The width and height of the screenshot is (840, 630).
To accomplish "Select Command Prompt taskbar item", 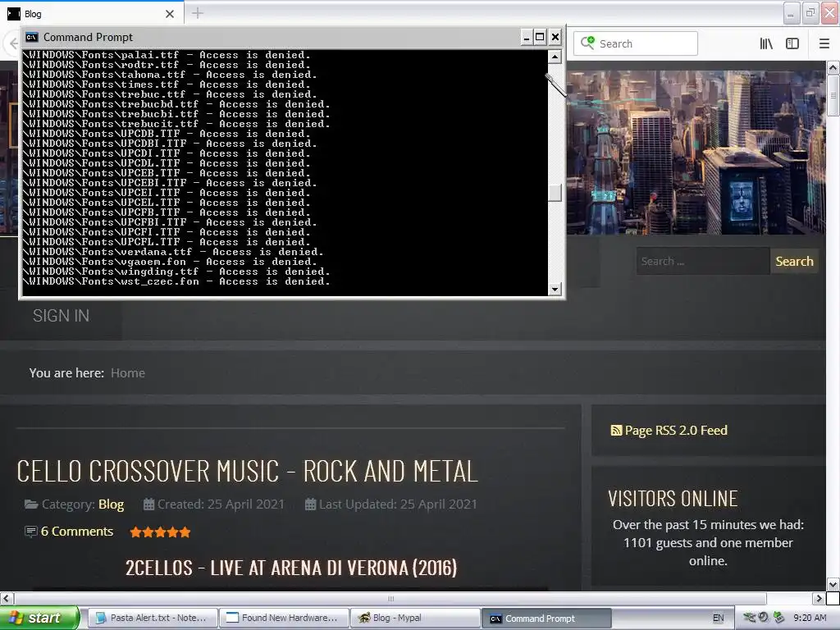I will 546,619.
